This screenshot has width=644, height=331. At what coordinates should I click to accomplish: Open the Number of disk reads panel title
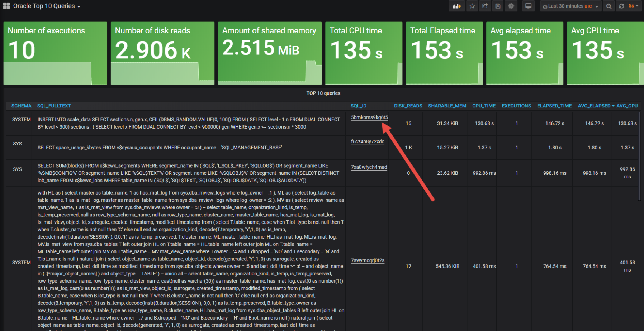coord(152,31)
